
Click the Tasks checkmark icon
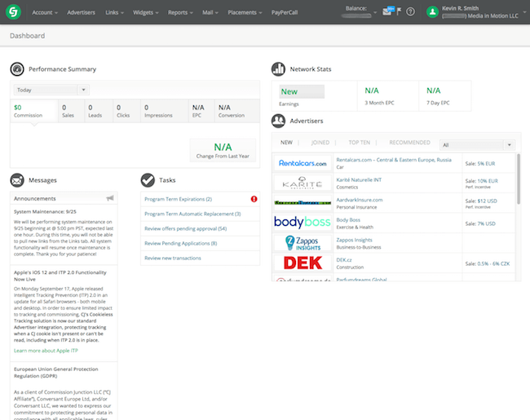148,179
